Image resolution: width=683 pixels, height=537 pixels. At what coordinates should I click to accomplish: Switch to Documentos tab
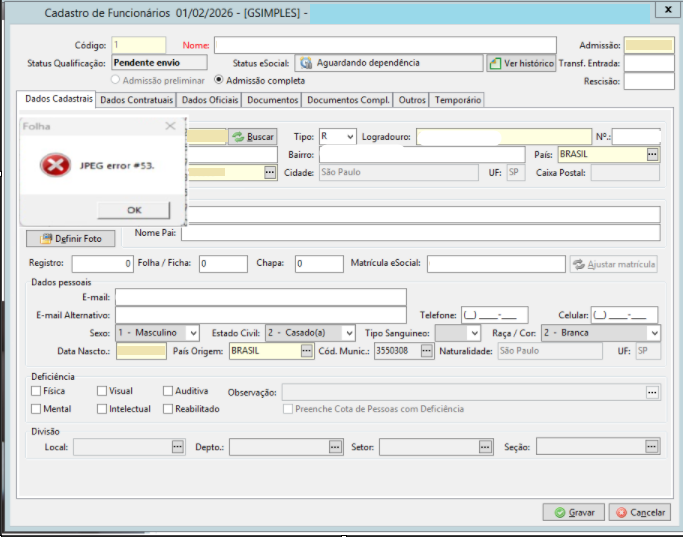(x=272, y=100)
